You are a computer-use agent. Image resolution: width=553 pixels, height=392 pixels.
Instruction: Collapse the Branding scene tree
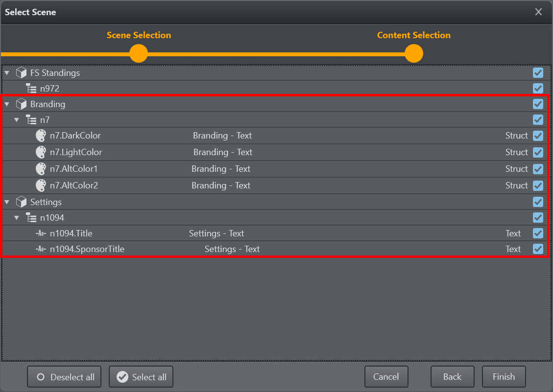(7, 104)
